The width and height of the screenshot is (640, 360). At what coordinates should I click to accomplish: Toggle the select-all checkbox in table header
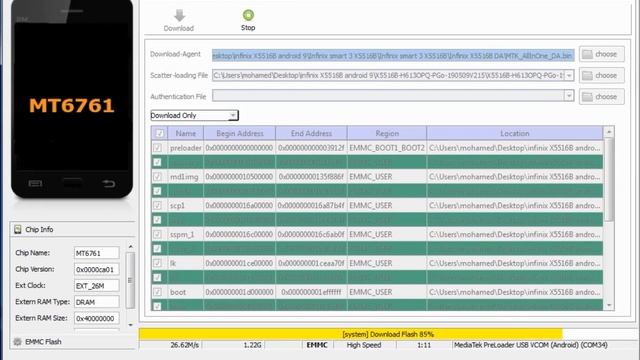tap(160, 133)
